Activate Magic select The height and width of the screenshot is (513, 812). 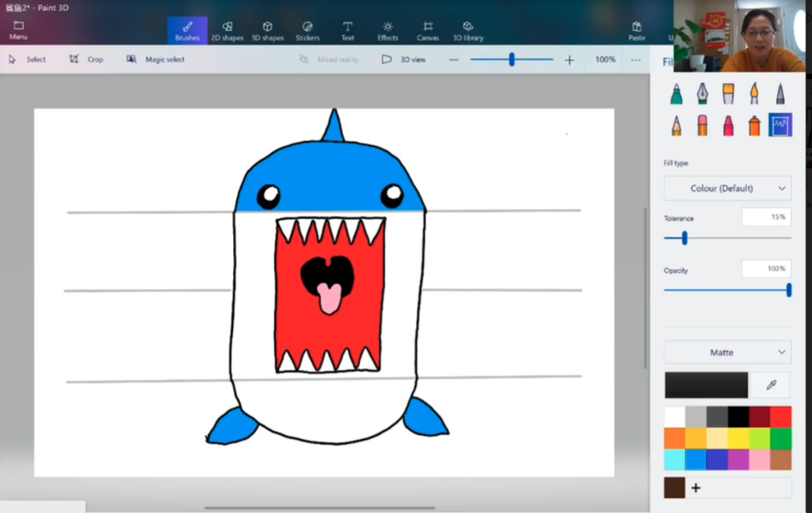tap(156, 59)
